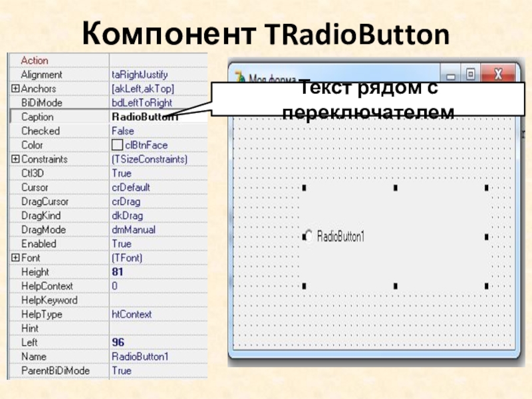Select the RadioButton1 radio circle on form

308,236
